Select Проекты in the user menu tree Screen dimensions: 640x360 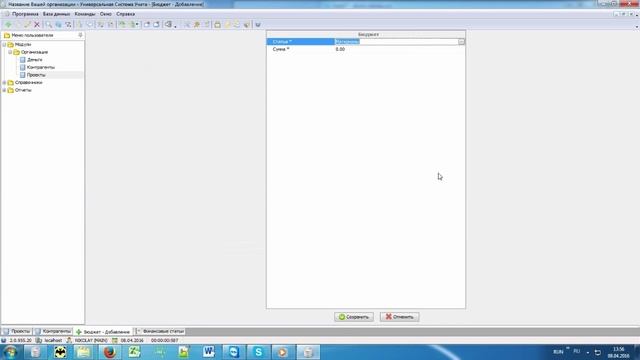point(36,75)
